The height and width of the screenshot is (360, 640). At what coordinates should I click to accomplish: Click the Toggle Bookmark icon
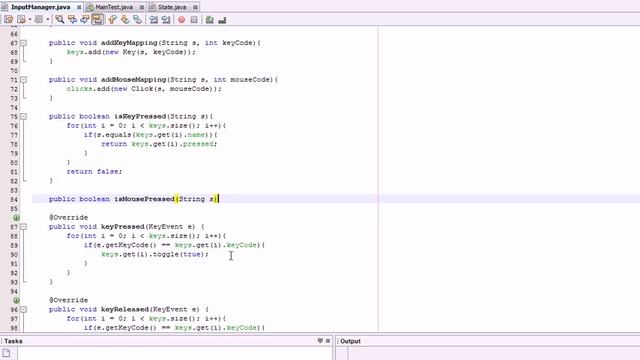(x=138, y=19)
